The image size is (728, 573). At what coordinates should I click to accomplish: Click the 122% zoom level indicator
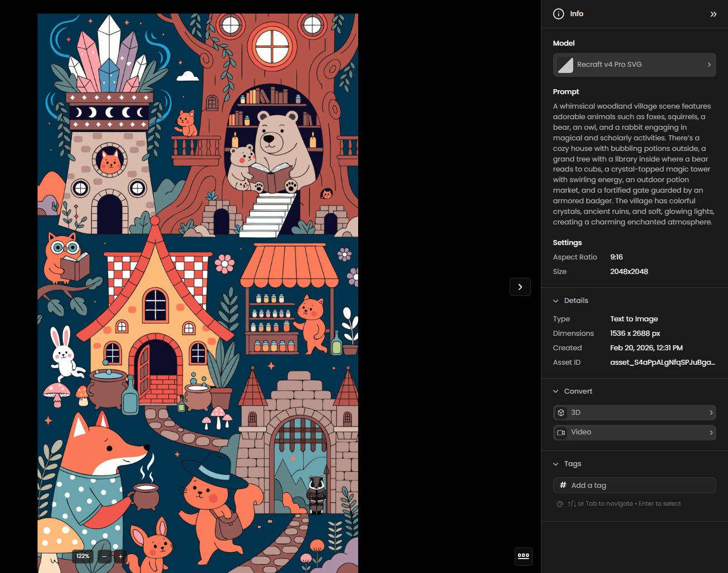(x=83, y=556)
